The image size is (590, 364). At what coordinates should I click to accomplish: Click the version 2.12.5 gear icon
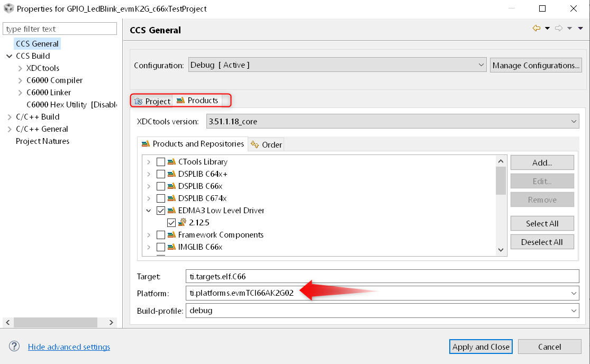pyautogui.click(x=182, y=222)
